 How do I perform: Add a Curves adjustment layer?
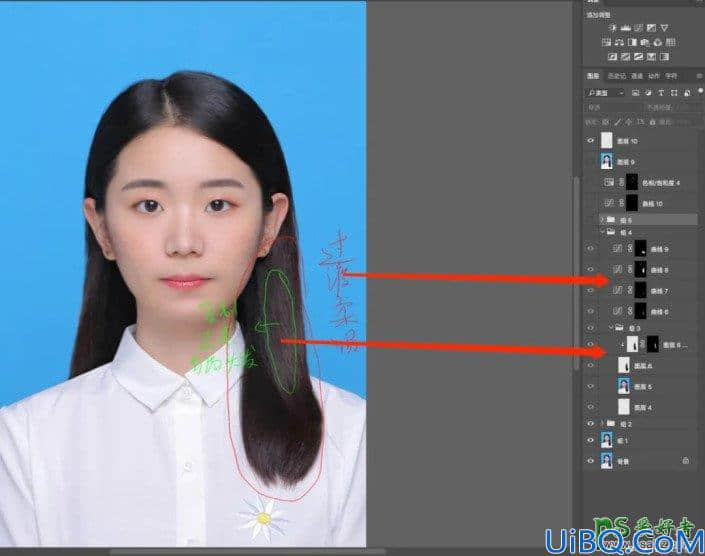(x=638, y=28)
